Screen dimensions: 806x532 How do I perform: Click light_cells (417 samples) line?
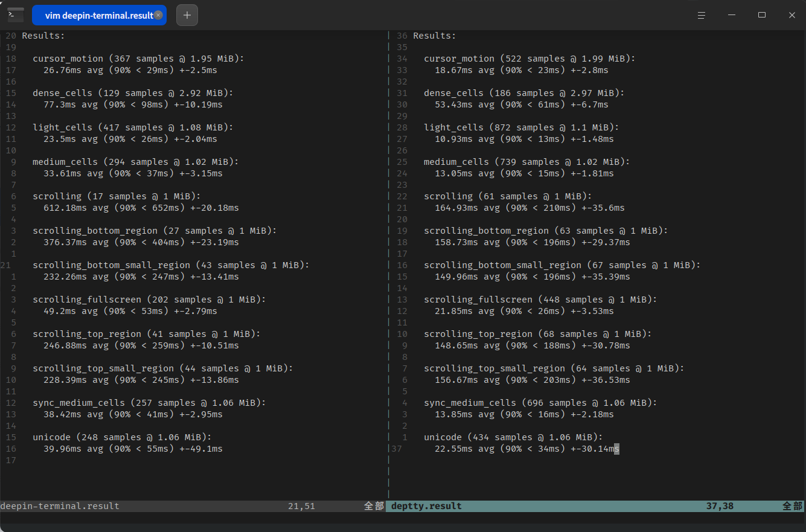point(133,127)
